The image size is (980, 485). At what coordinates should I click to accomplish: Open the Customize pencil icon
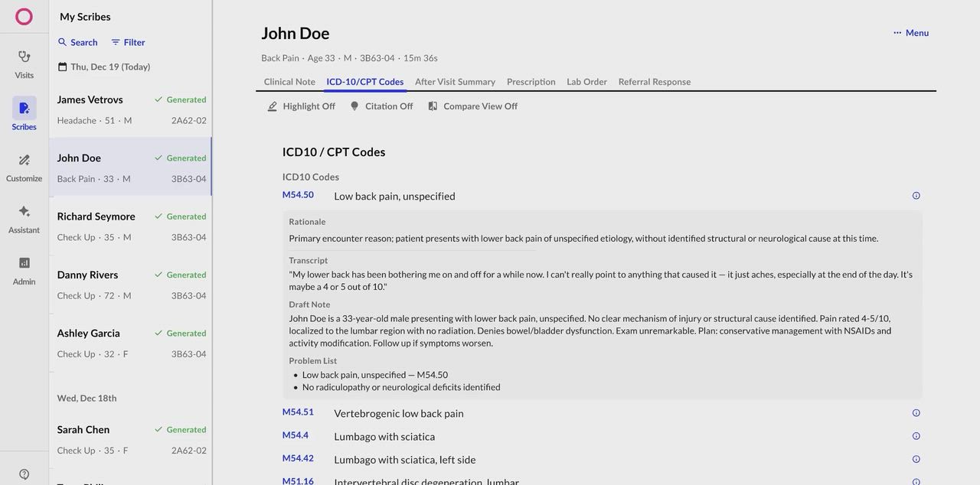(24, 160)
